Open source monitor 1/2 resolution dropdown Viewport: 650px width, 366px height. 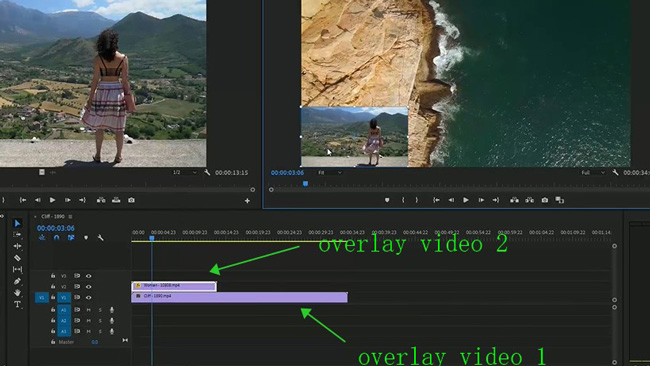coord(185,172)
